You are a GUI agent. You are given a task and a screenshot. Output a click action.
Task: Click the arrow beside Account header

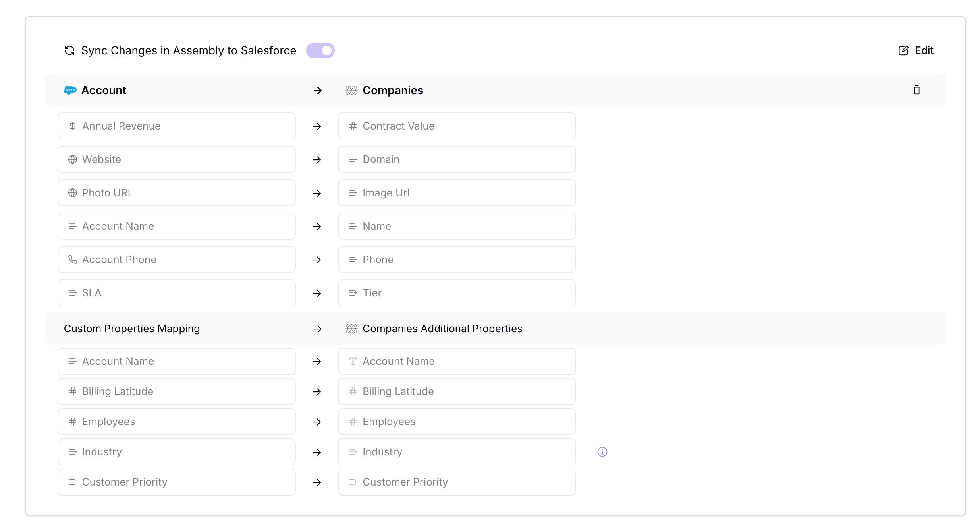pos(317,91)
